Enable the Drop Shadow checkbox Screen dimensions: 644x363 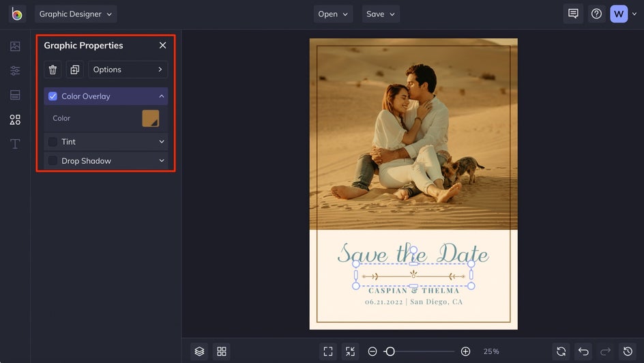click(53, 161)
